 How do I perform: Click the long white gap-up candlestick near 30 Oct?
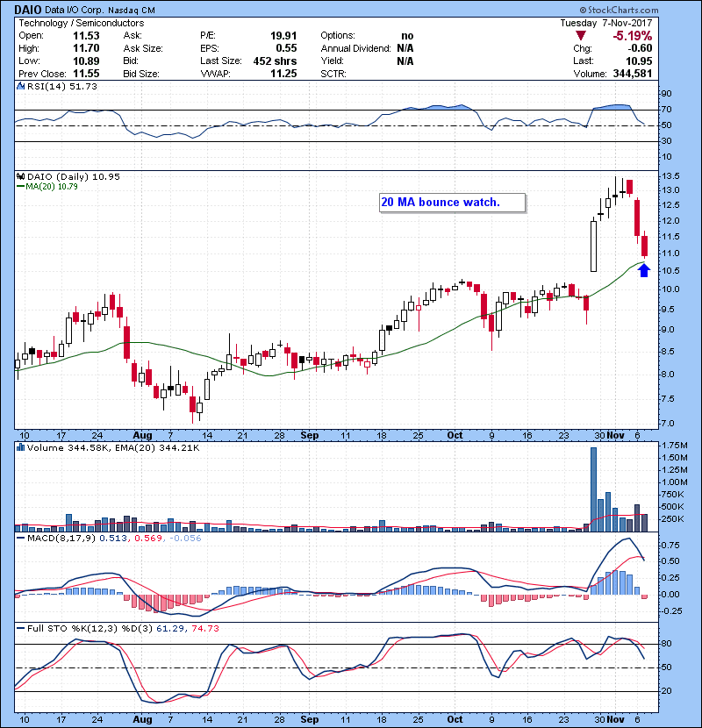pyautogui.click(x=593, y=246)
